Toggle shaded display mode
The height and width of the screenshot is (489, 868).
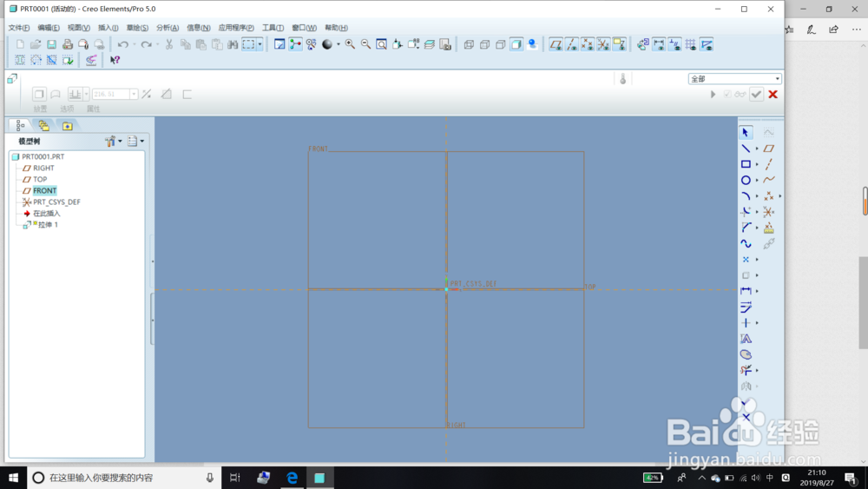click(x=516, y=44)
